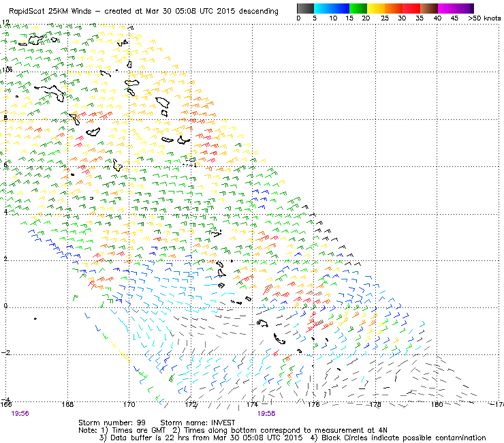Viewport: 504px width, 443px height.
Task: Click the note about measurement at 4N
Action: pos(280,430)
